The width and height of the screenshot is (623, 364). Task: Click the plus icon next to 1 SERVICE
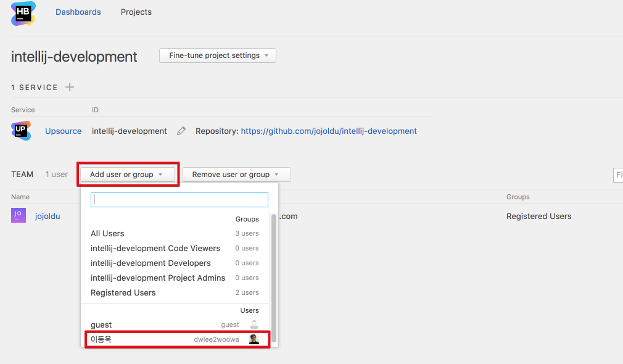(70, 87)
